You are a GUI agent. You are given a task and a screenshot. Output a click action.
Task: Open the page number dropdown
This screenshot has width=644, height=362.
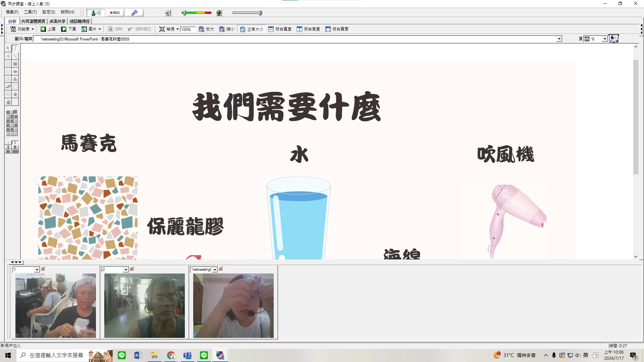pos(604,39)
